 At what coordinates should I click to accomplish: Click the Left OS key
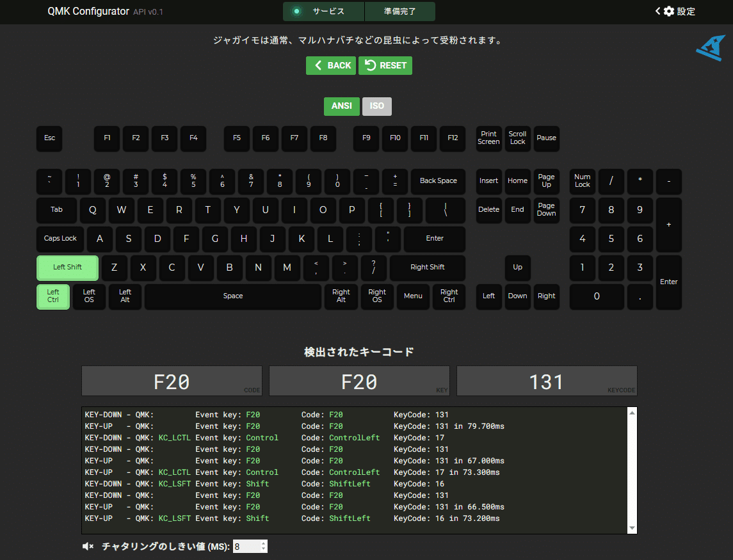coord(89,296)
